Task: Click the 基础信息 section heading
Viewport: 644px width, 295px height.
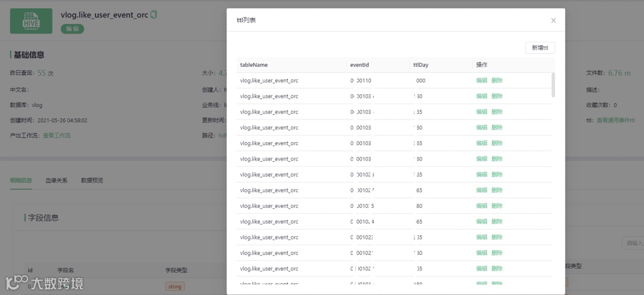Action: click(x=29, y=55)
